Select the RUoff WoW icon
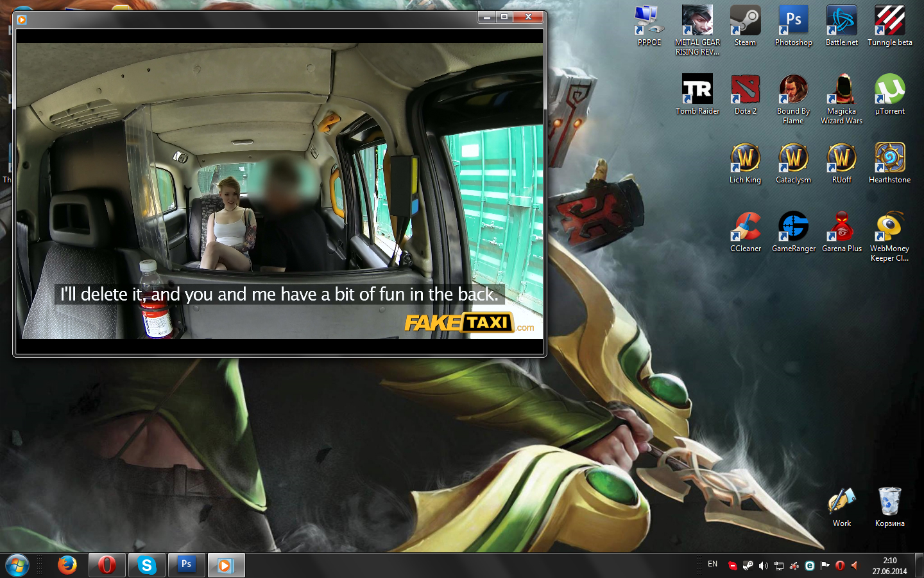Screen dimensions: 924x578 click(x=841, y=163)
